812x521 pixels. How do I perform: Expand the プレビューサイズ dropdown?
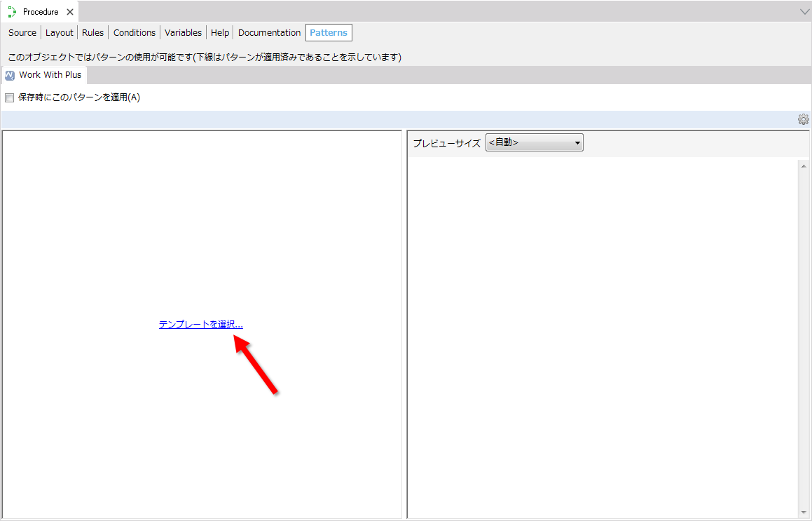[534, 143]
